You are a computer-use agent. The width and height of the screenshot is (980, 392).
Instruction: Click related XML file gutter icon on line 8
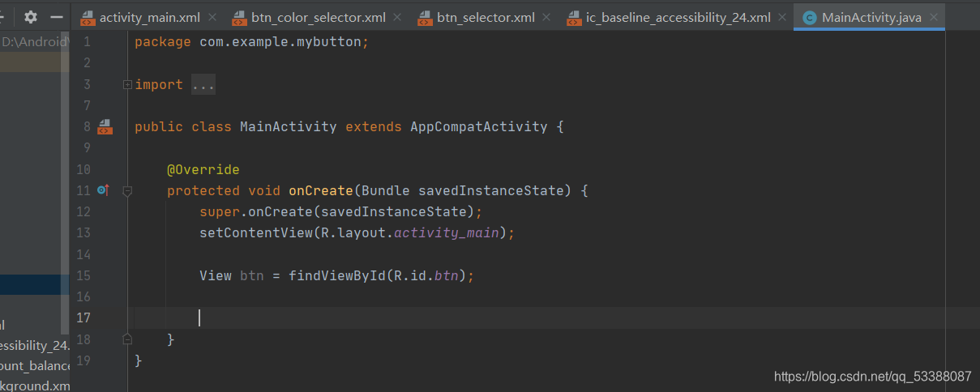105,126
